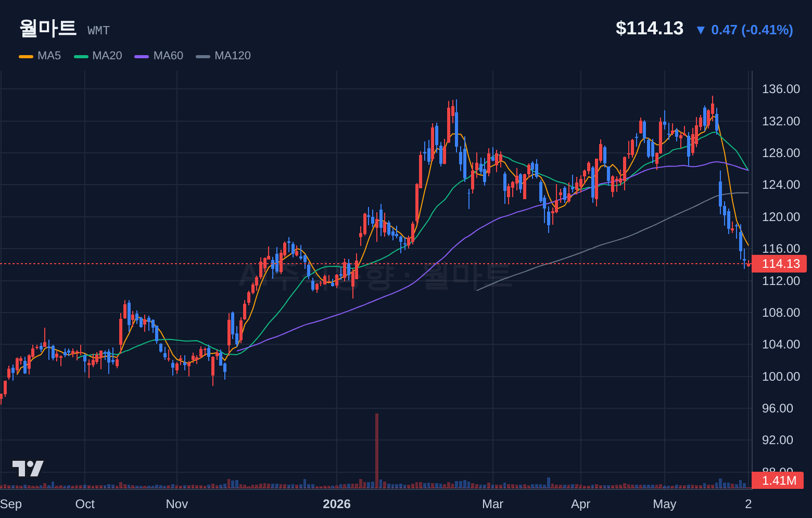Image resolution: width=812 pixels, height=518 pixels.
Task: Click the 132.00 price axis label
Action: (781, 121)
